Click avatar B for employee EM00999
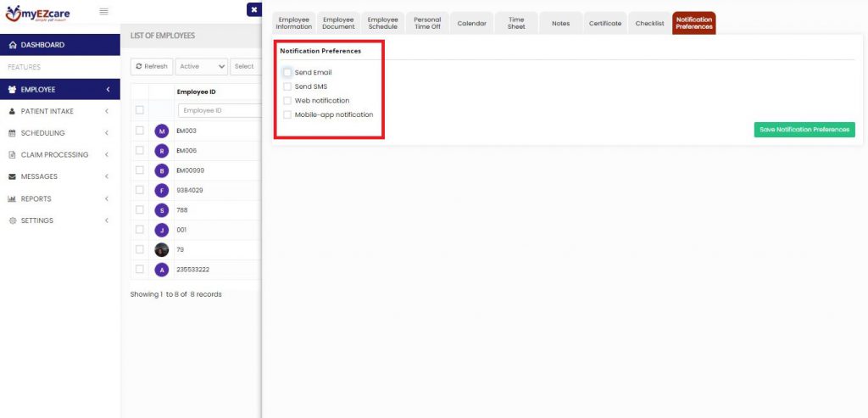 click(x=162, y=170)
